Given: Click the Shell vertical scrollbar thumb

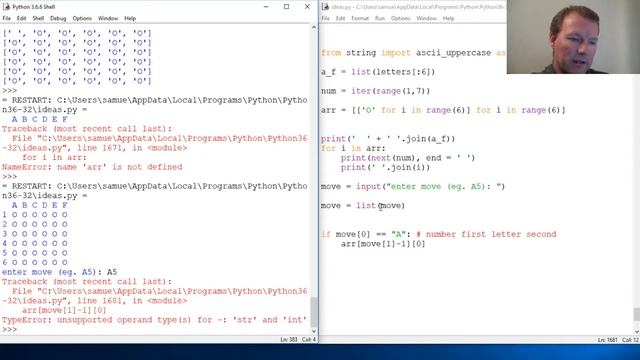Looking at the screenshot, I should (x=313, y=312).
